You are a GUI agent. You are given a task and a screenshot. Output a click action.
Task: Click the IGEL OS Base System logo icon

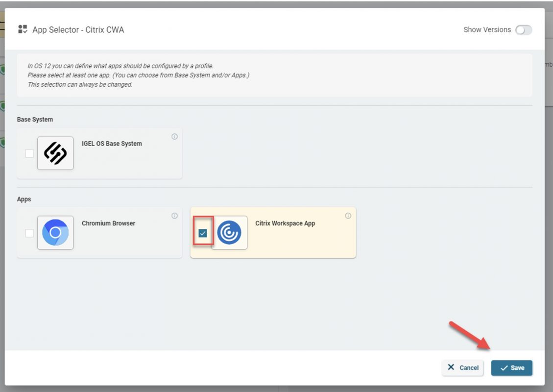(x=55, y=153)
